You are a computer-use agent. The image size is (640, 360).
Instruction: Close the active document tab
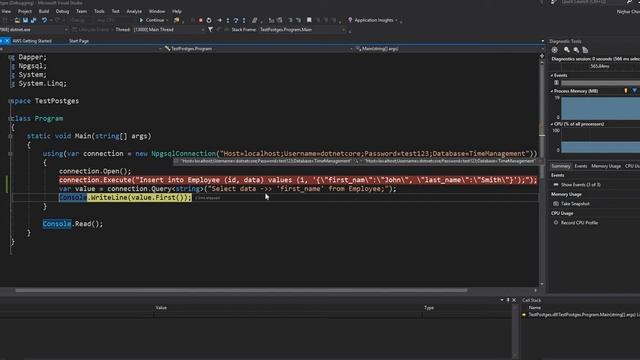pos(7,41)
